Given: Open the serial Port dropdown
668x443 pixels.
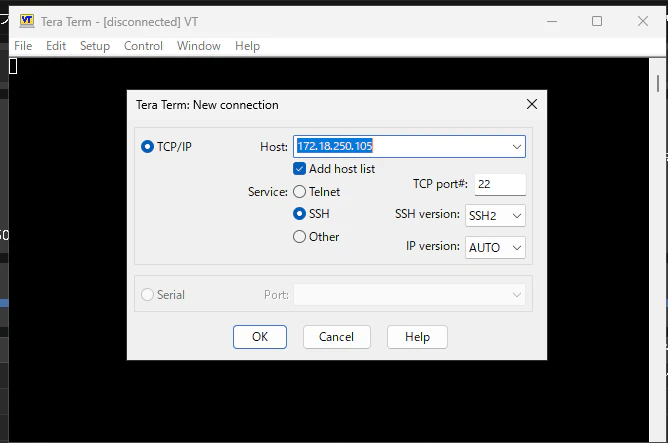Looking at the screenshot, I should [409, 295].
